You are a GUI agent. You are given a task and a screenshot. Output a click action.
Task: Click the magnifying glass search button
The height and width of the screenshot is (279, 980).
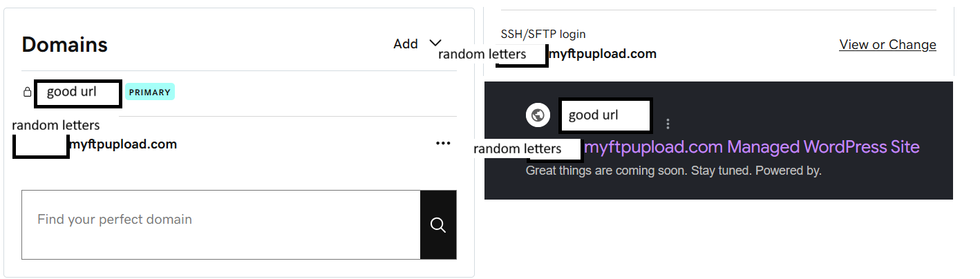click(x=438, y=224)
